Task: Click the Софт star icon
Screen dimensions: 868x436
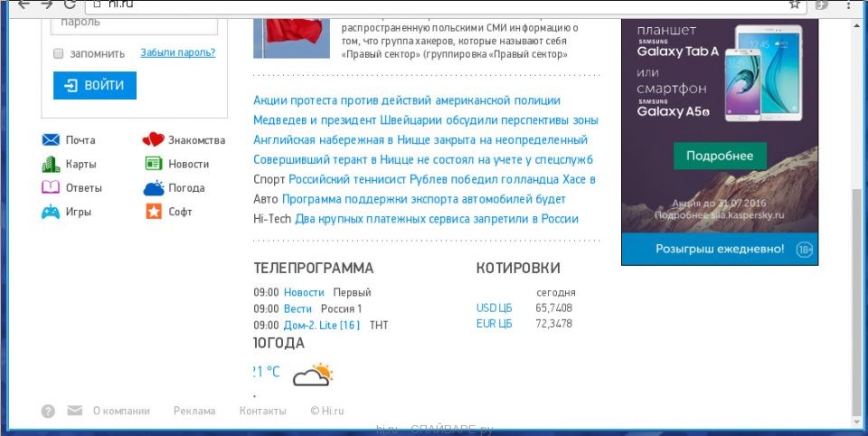Action: pyautogui.click(x=153, y=213)
